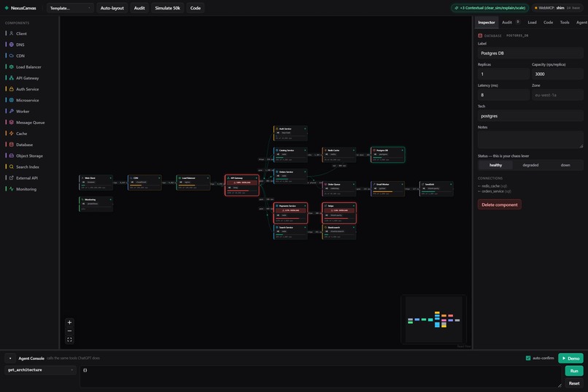Click the Notes text area

[x=530, y=139]
